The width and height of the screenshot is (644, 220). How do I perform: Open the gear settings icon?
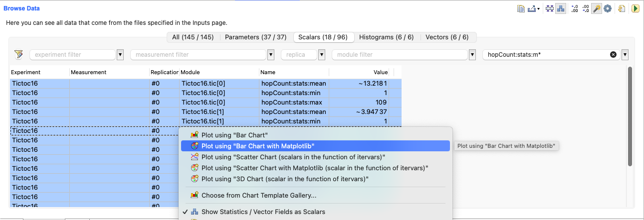607,8
